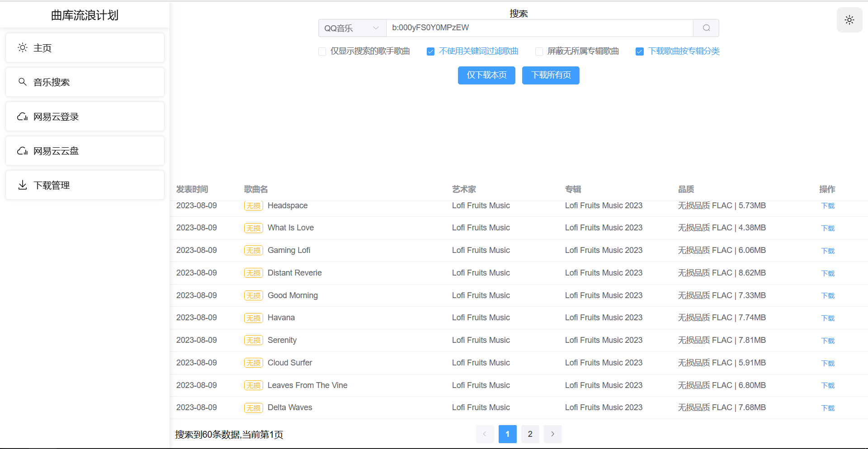The image size is (868, 449).
Task: Click the 网易云登录 cloud icon in sidebar
Action: point(22,116)
